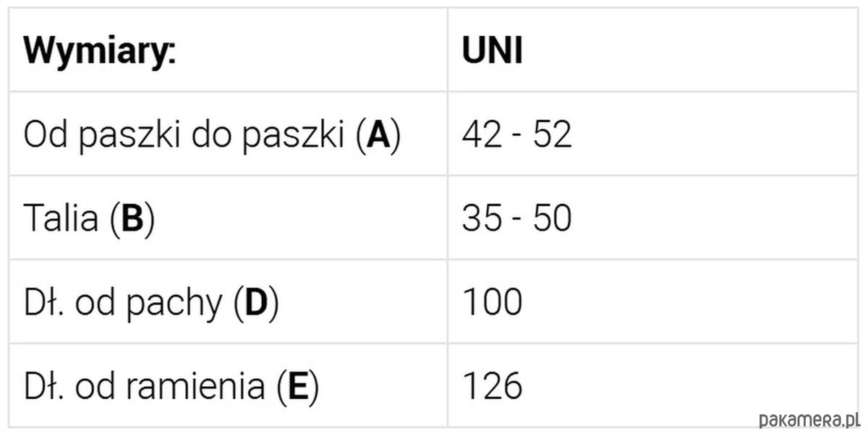Select the 42 - 52 value cell

pos(652,134)
